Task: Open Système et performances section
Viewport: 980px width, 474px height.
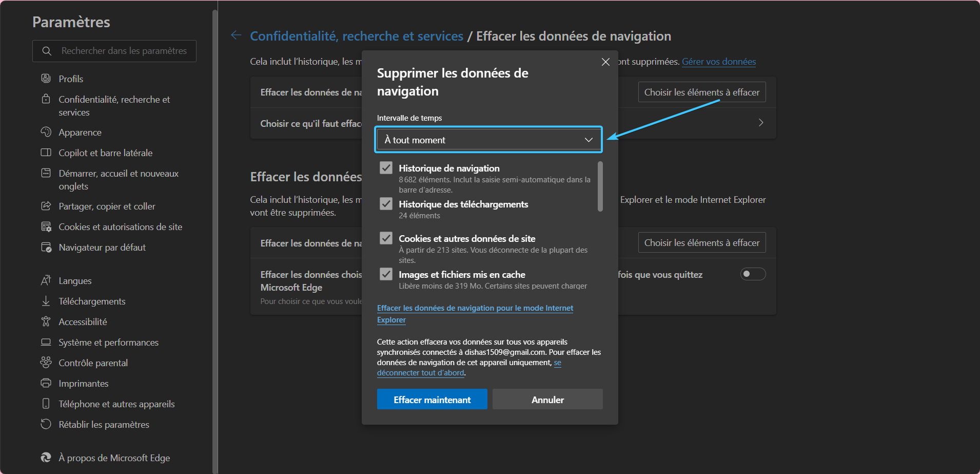Action: (x=108, y=342)
